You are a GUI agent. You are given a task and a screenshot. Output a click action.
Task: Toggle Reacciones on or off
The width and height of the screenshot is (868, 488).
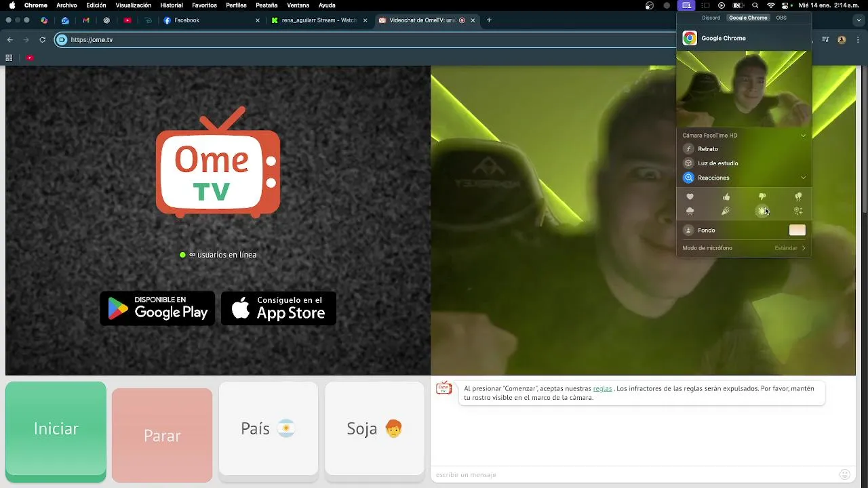point(688,178)
